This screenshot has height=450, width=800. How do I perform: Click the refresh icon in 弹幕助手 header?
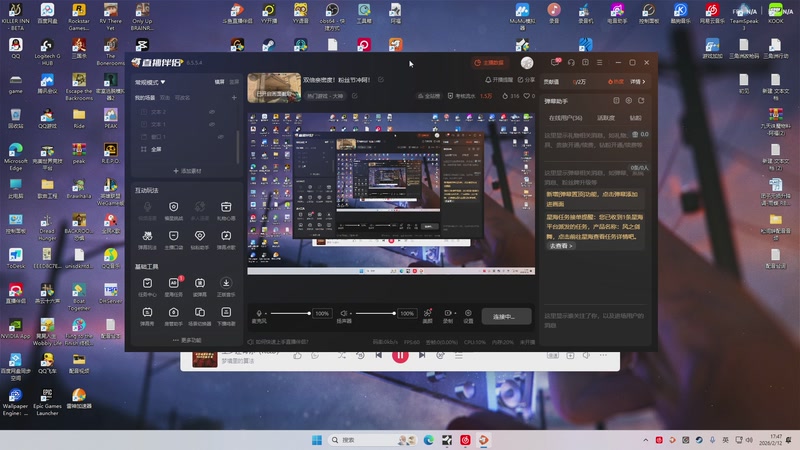pyautogui.click(x=641, y=101)
